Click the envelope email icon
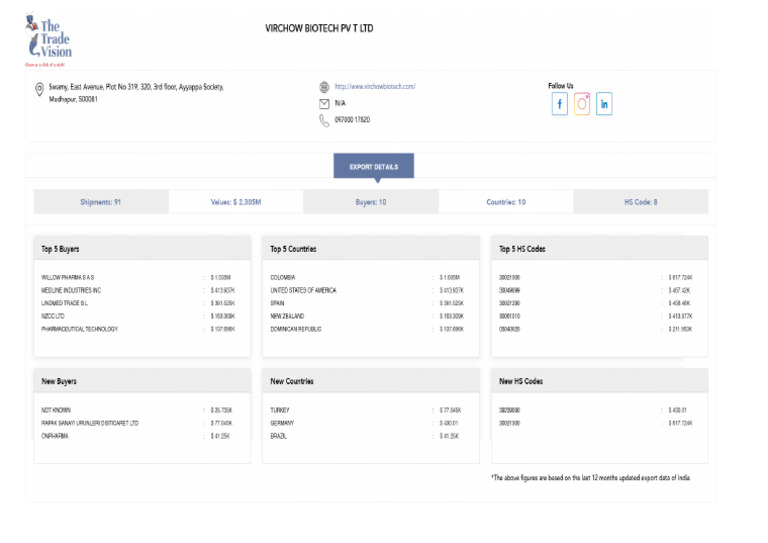768x543 pixels. [324, 104]
